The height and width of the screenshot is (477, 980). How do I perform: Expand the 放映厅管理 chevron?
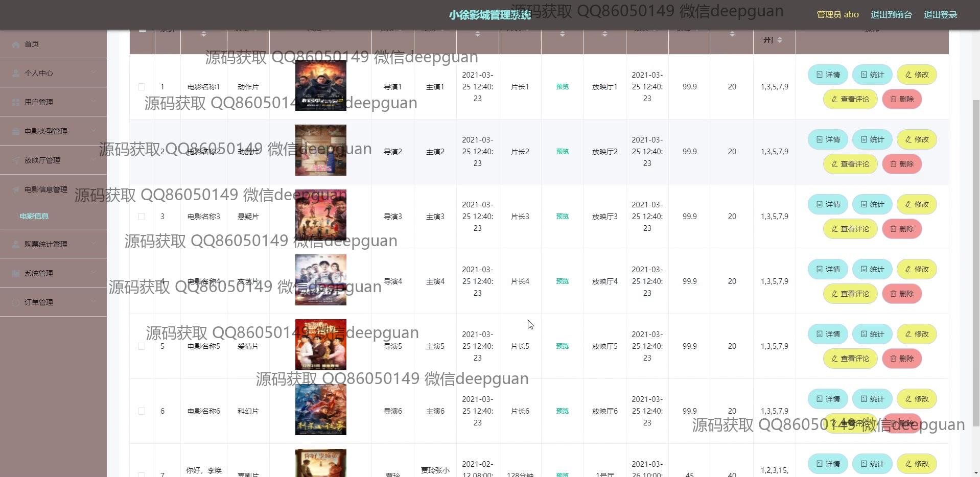(x=94, y=160)
